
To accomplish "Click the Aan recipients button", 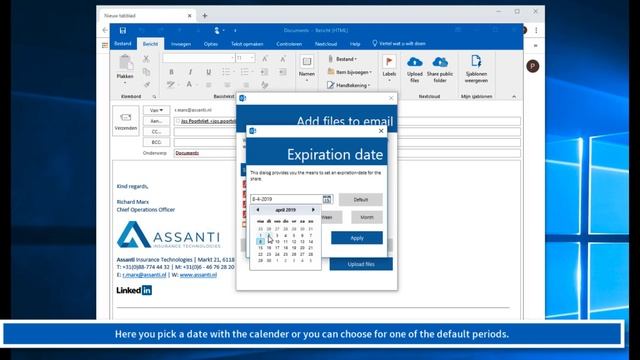I will [156, 121].
